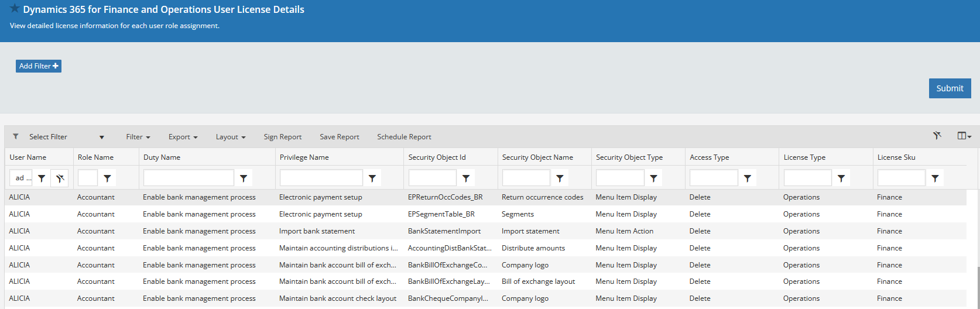Sort by License Type column header

point(804,157)
